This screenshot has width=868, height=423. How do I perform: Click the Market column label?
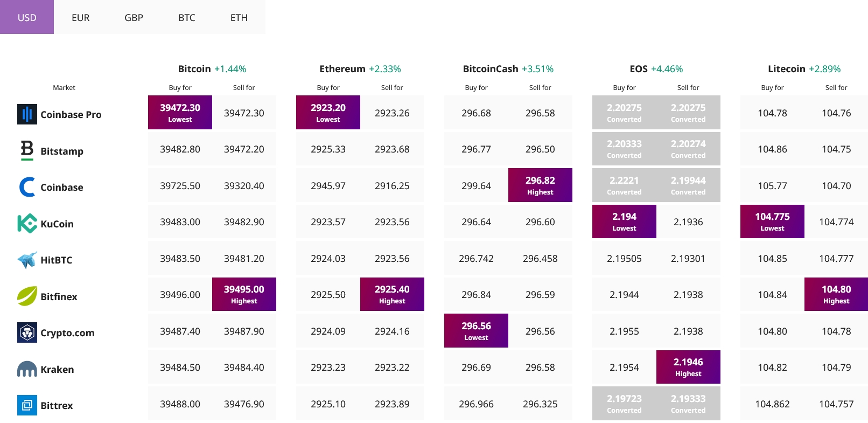point(64,87)
